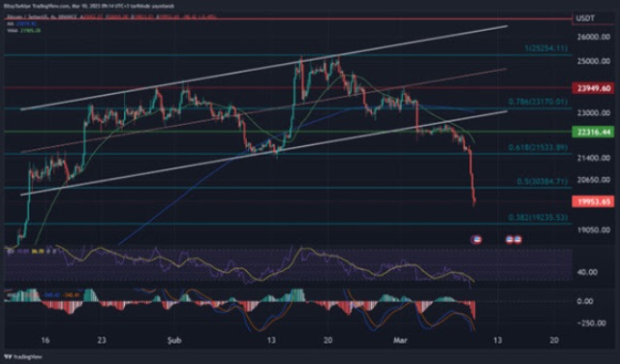The width and height of the screenshot is (620, 364).
Task: Click the Şub date on time axis
Action: click(x=174, y=341)
